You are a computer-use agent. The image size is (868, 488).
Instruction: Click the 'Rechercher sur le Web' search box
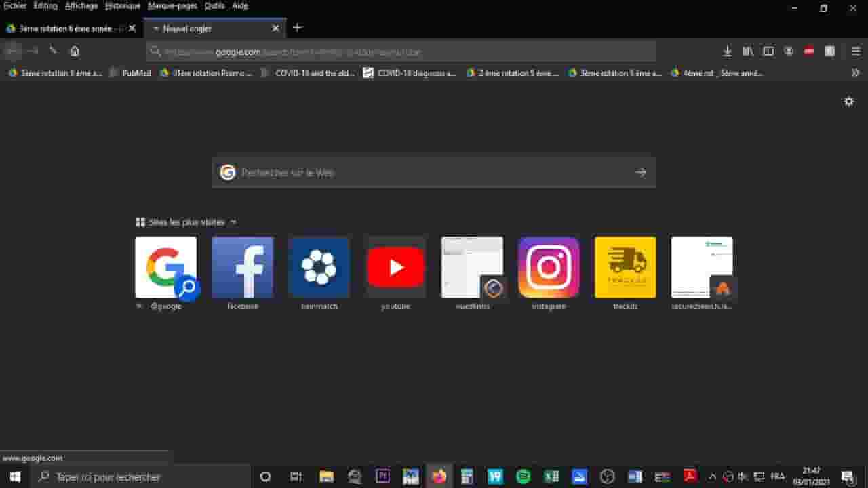click(x=434, y=173)
